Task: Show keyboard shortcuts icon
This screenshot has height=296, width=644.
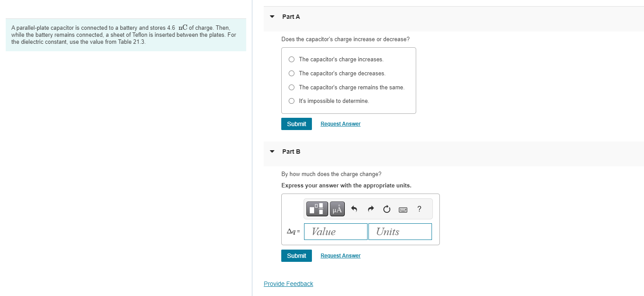Action: (x=403, y=209)
